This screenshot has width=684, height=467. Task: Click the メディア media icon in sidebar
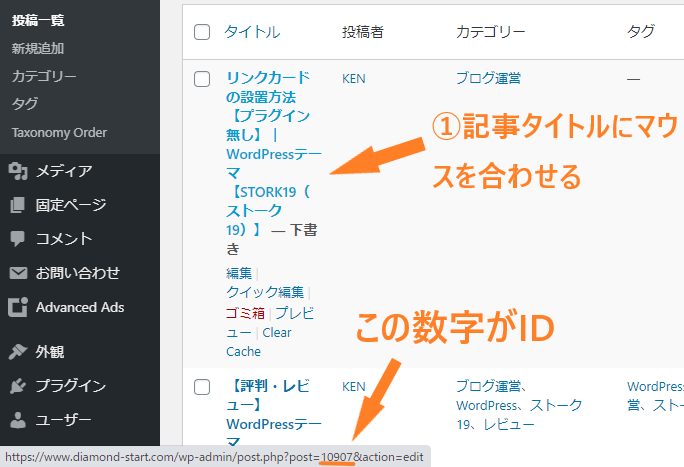(x=18, y=171)
